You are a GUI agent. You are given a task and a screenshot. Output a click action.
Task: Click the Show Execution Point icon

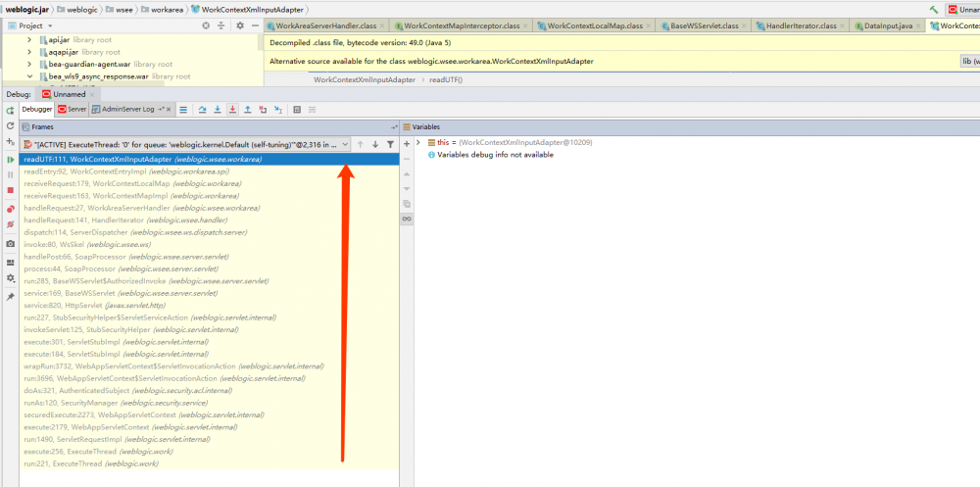(x=184, y=110)
